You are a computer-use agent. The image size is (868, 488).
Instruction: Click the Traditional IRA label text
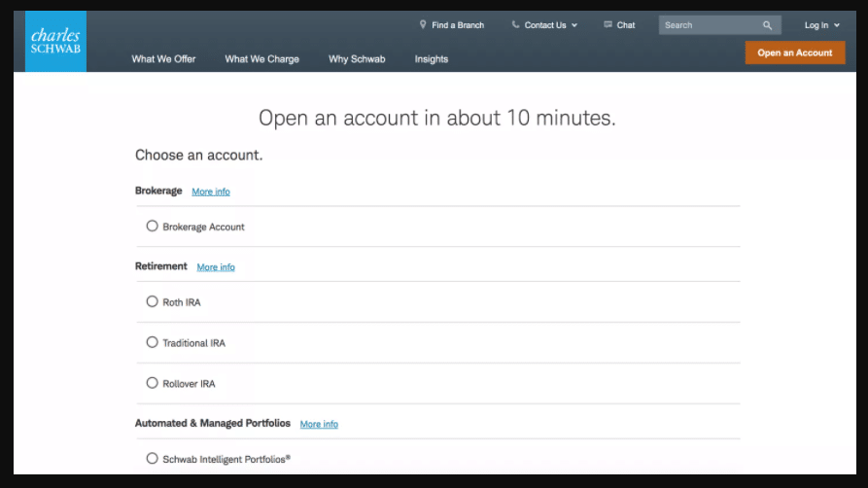pos(193,343)
